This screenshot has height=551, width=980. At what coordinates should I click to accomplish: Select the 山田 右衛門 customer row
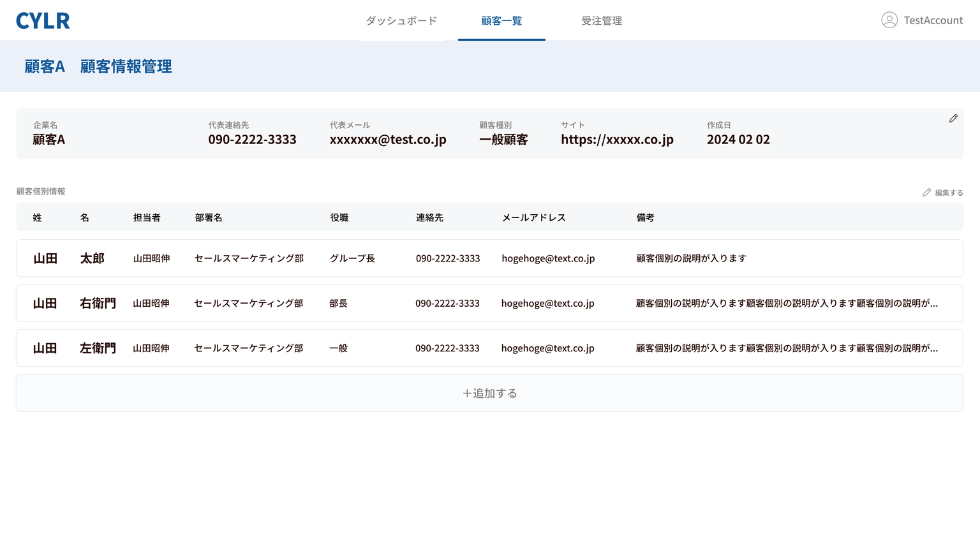(489, 304)
